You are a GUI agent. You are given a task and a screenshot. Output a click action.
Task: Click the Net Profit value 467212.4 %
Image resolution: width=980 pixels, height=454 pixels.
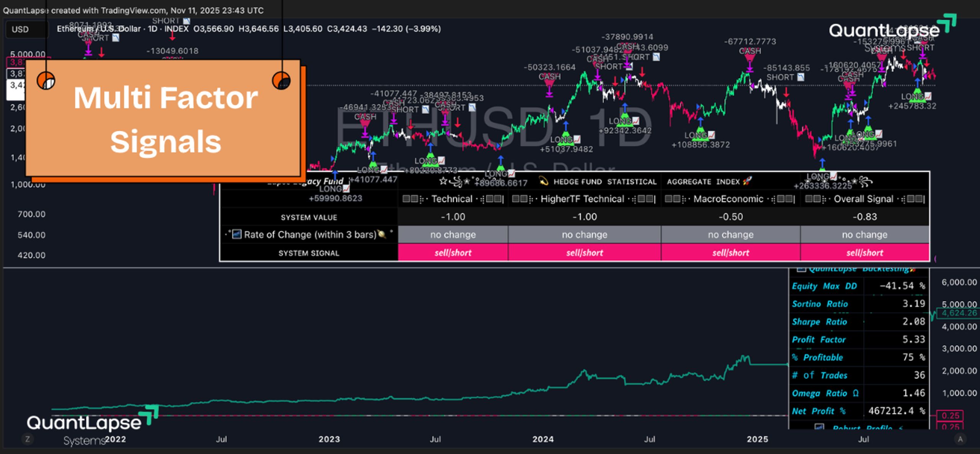tap(897, 411)
